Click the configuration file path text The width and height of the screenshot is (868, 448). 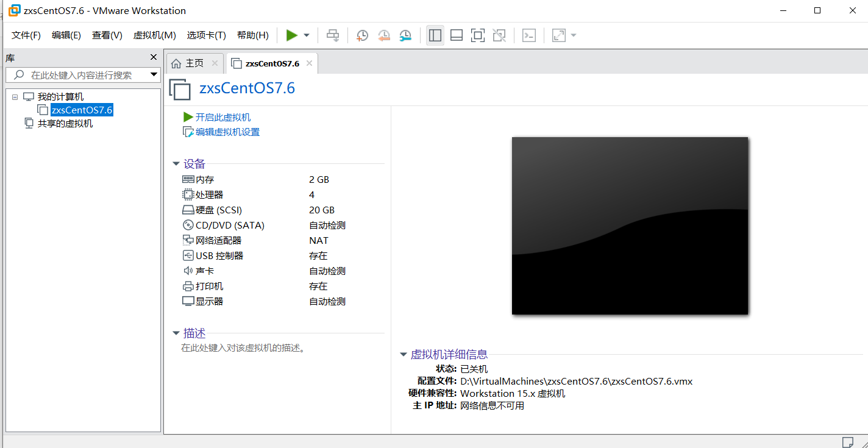click(576, 381)
